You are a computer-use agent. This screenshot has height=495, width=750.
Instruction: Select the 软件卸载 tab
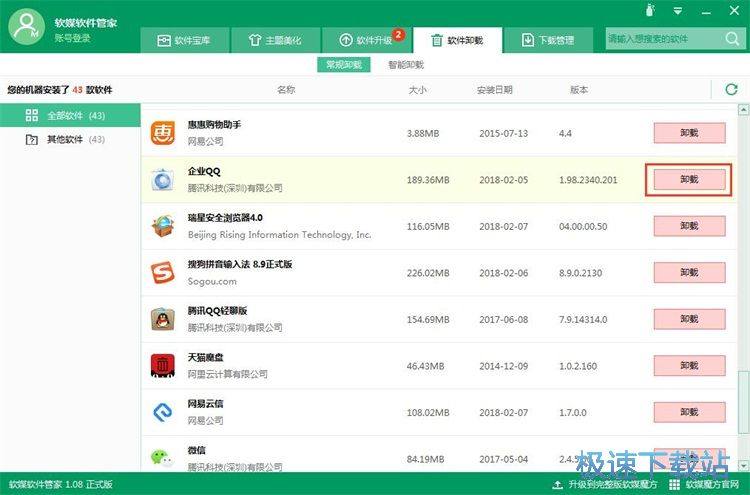coord(457,40)
